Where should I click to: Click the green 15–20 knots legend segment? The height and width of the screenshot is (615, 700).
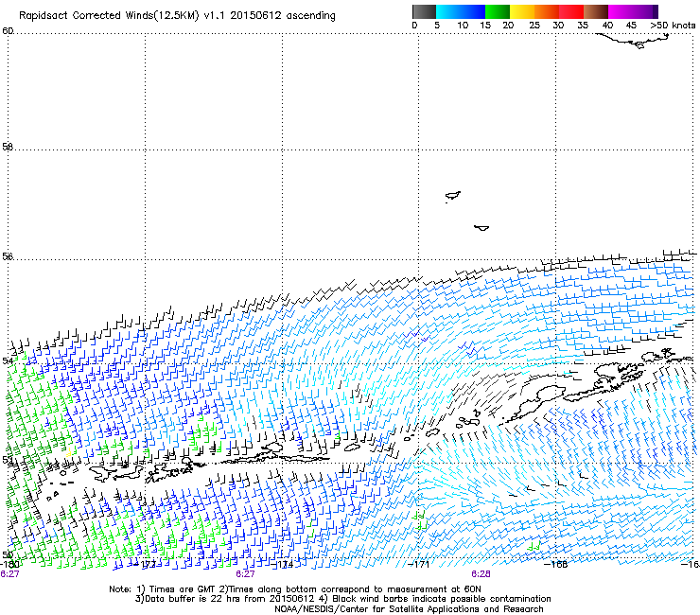pos(498,11)
